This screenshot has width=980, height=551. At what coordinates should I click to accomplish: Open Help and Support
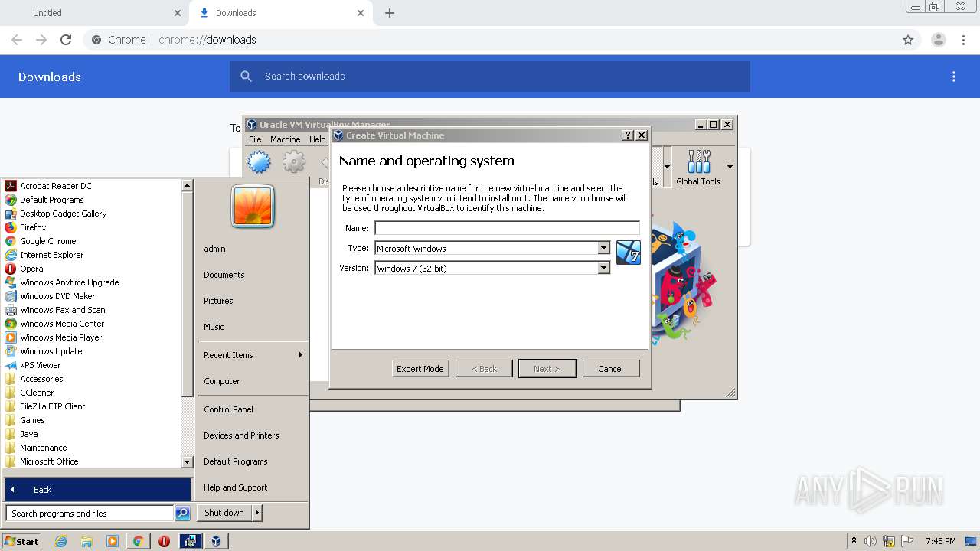pyautogui.click(x=236, y=487)
